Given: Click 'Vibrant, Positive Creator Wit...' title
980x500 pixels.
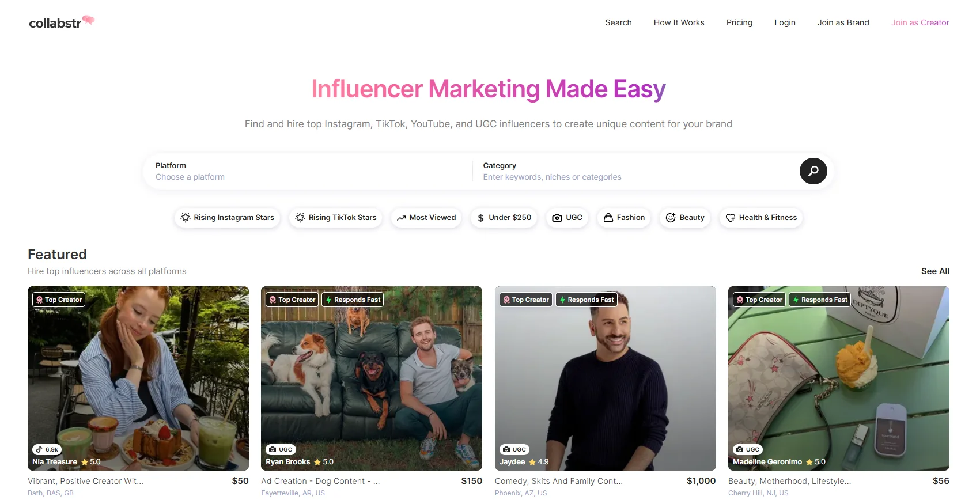Looking at the screenshot, I should click(x=85, y=481).
